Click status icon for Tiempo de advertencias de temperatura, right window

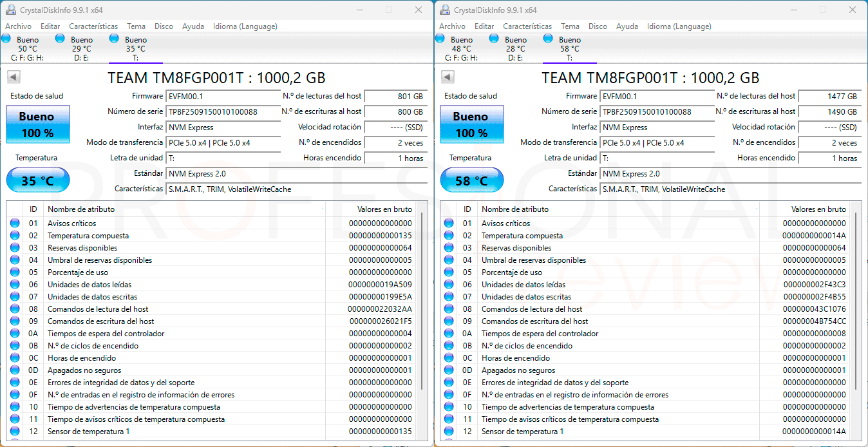coord(449,407)
